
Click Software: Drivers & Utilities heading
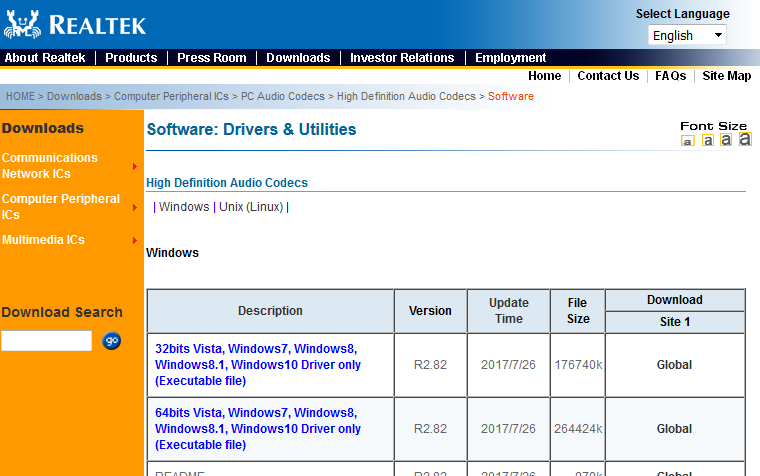[x=252, y=129]
